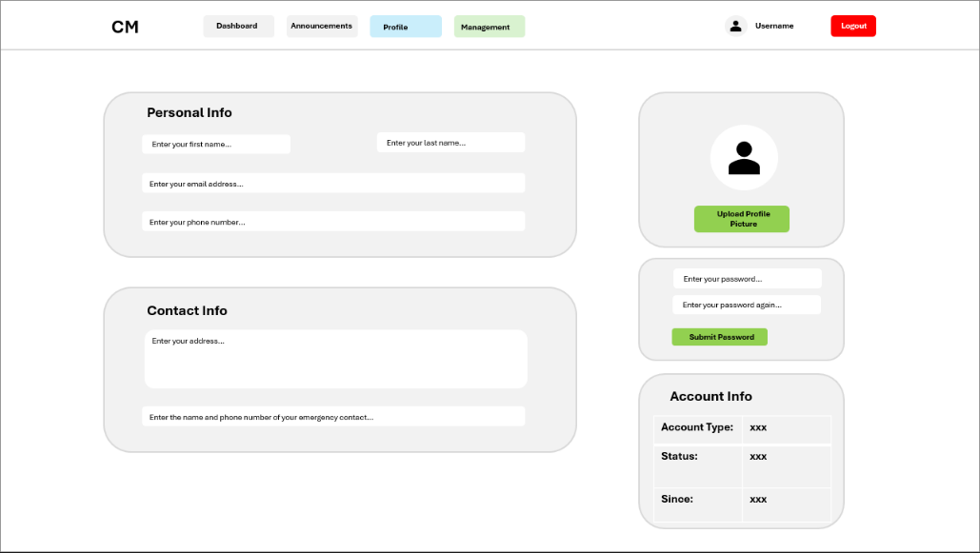The image size is (980, 553).
Task: Click the emergency contact input field
Action: tap(333, 417)
